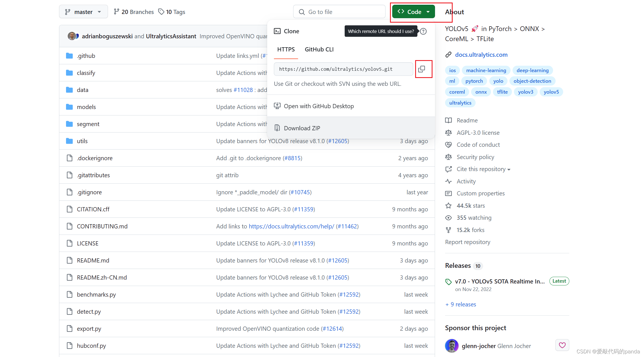Click the object-detection topic tag
644x357 pixels.
coord(532,81)
